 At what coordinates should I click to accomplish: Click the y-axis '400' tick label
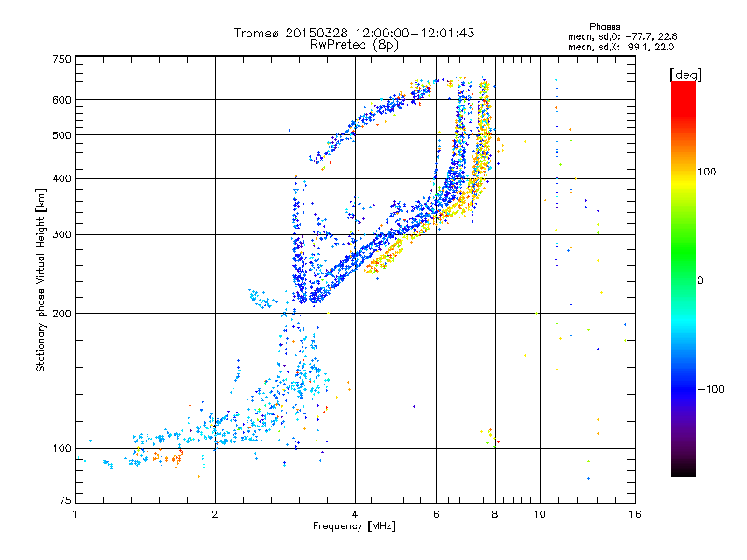click(63, 178)
